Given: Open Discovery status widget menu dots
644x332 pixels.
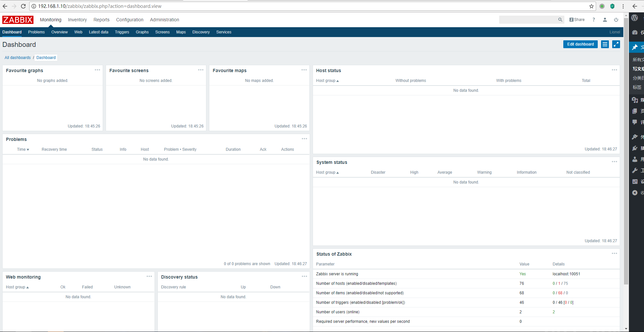Looking at the screenshot, I should click(x=304, y=276).
